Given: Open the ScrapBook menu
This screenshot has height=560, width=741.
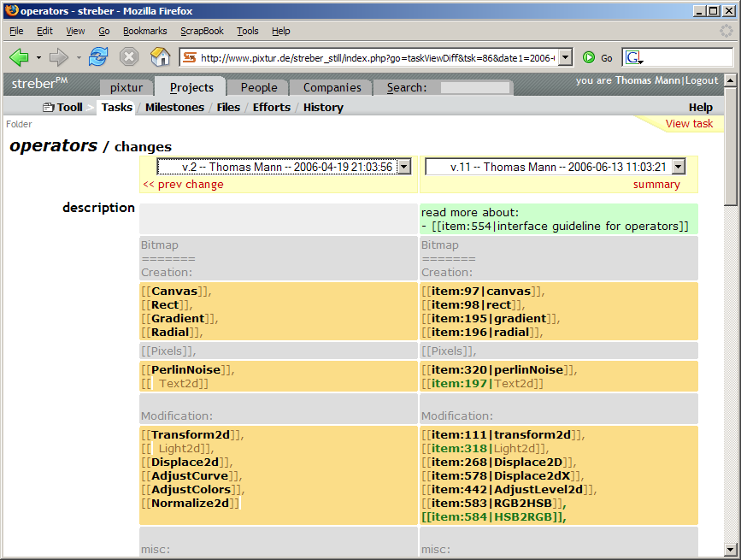Looking at the screenshot, I should (202, 31).
